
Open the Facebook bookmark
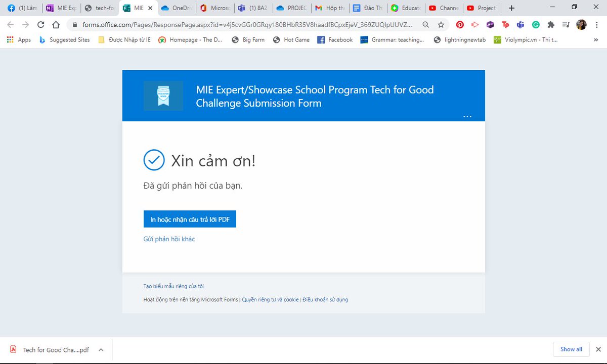[335, 39]
